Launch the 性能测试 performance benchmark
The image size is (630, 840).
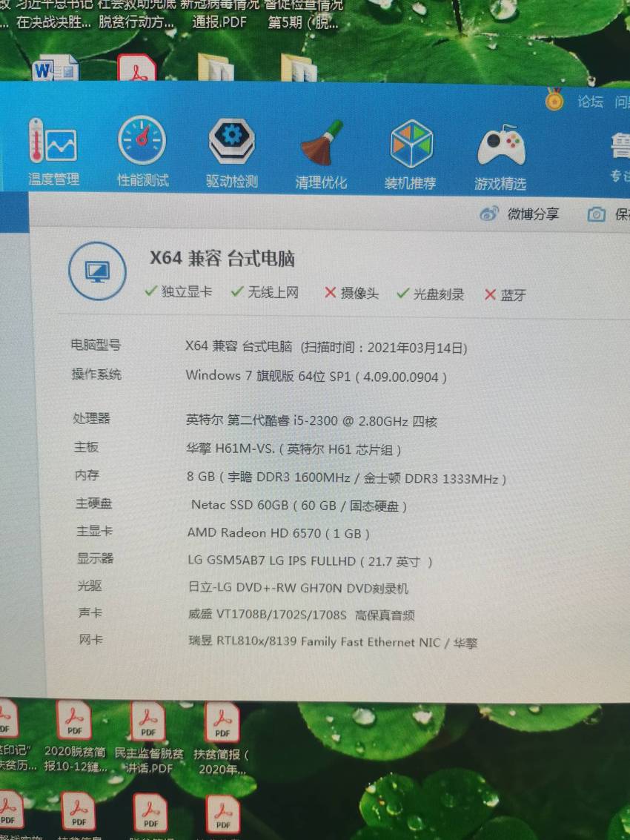[x=142, y=151]
